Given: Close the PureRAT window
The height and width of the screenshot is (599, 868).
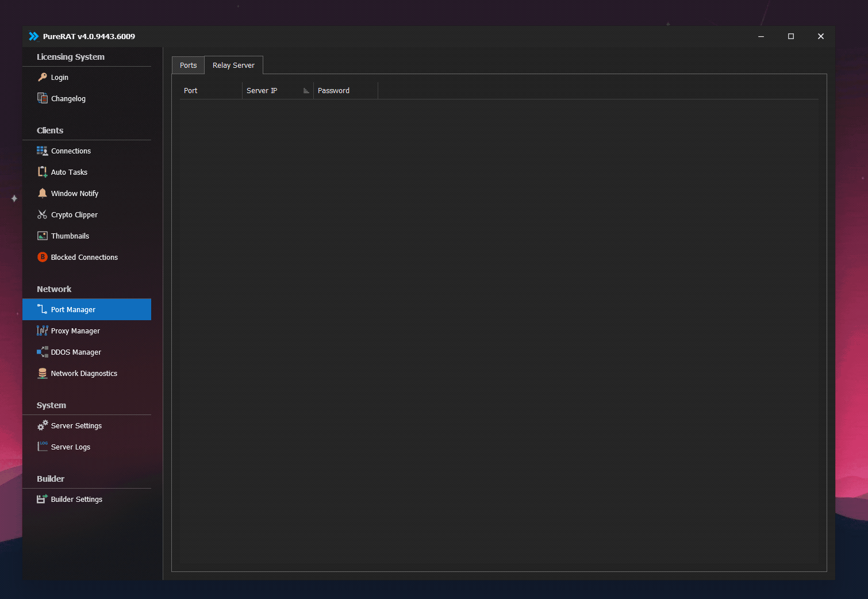Looking at the screenshot, I should click(x=821, y=36).
